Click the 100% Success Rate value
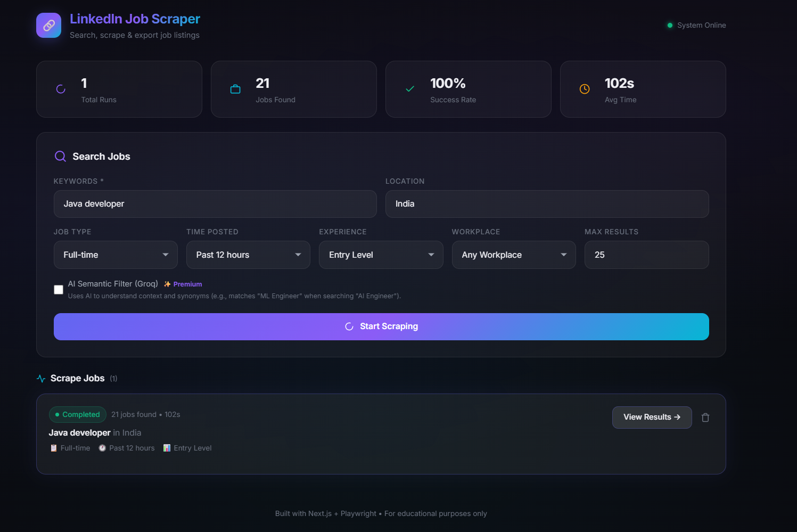 [448, 83]
